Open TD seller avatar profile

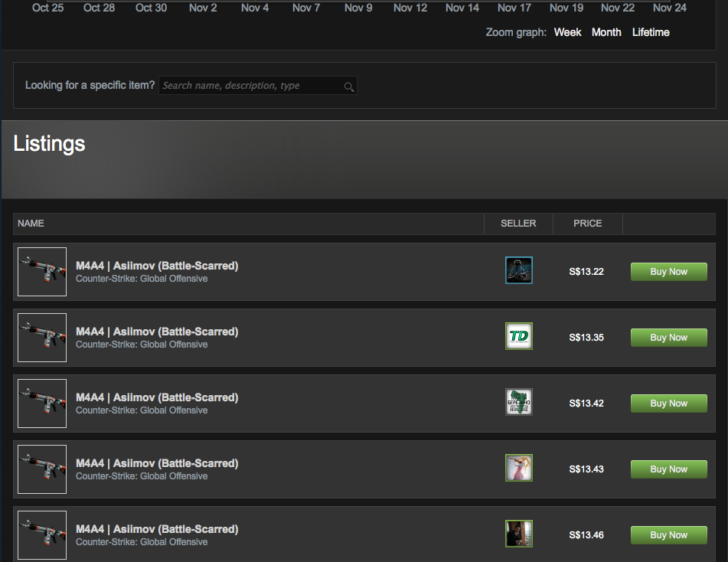pos(518,336)
